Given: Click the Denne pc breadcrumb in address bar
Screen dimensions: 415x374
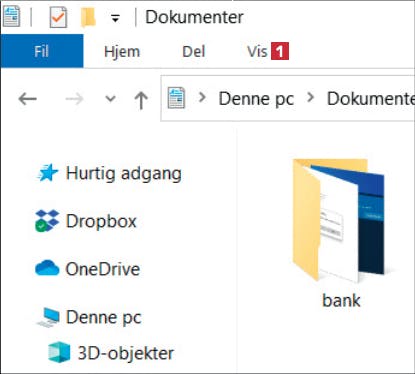Looking at the screenshot, I should [x=256, y=99].
